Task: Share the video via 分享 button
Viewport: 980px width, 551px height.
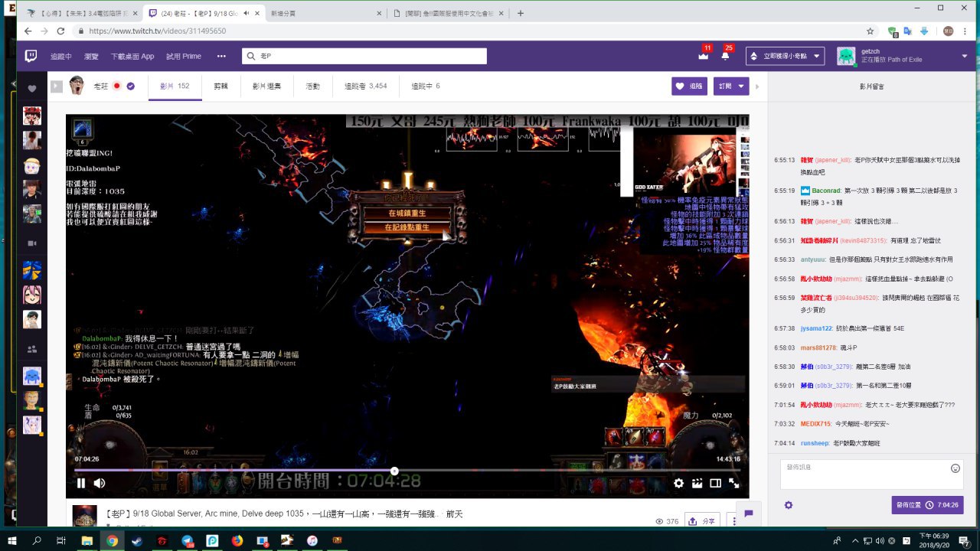Action: [702, 521]
